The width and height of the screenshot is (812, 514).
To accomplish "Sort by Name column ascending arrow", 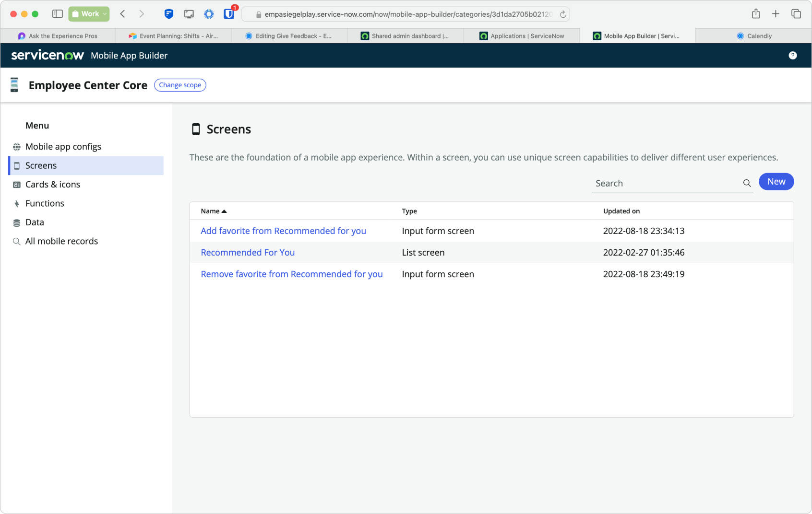I will (x=224, y=211).
